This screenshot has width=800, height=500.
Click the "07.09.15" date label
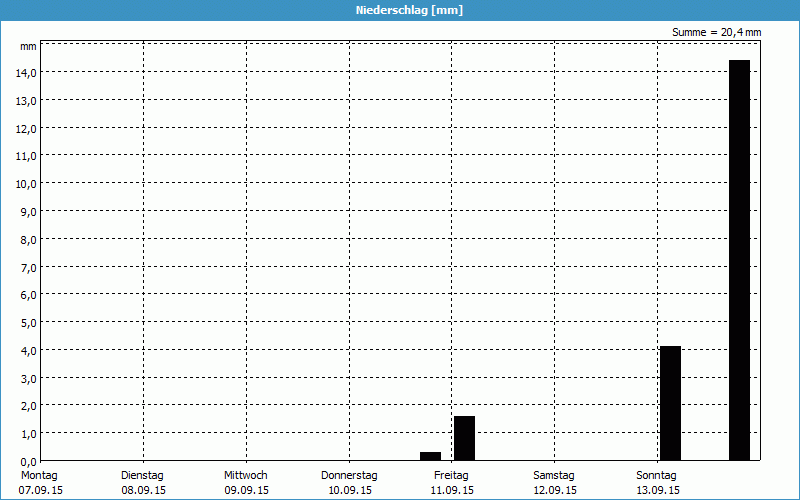(x=40, y=491)
